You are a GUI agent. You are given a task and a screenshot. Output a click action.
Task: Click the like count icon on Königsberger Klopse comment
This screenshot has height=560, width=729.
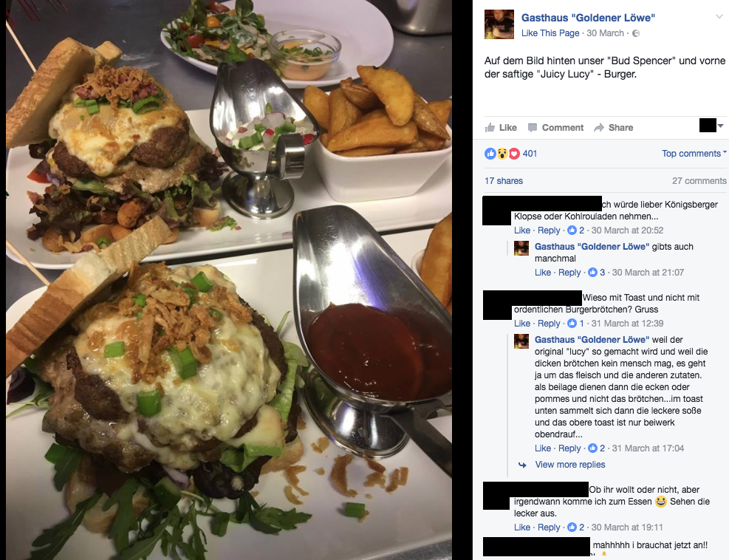(x=572, y=231)
